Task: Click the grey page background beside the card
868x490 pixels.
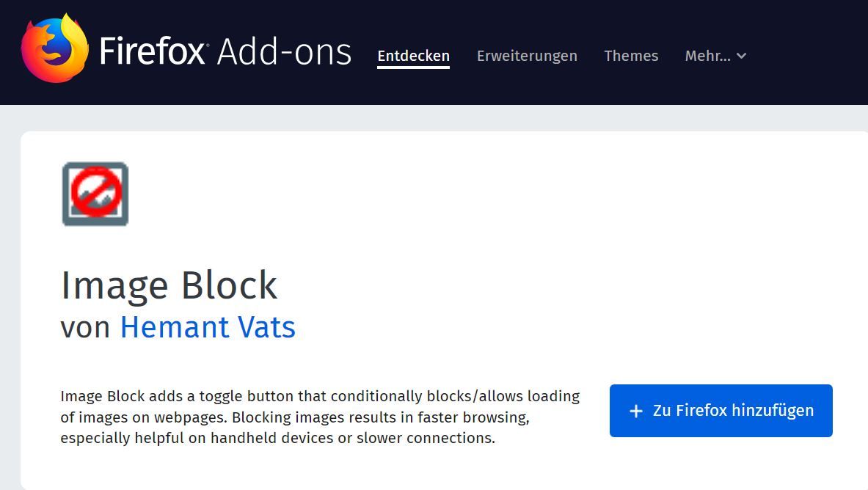Action: click(9, 293)
